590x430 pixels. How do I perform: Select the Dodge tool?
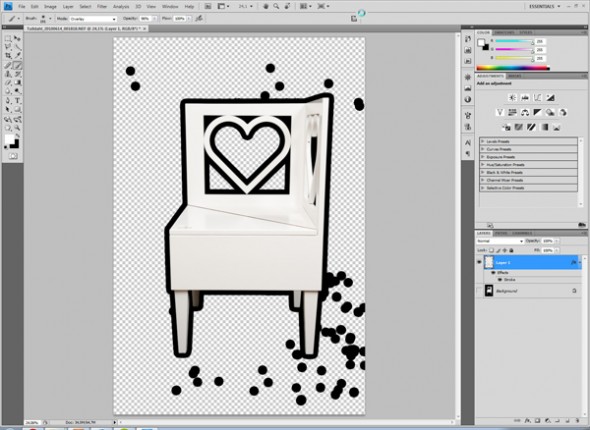(17, 91)
